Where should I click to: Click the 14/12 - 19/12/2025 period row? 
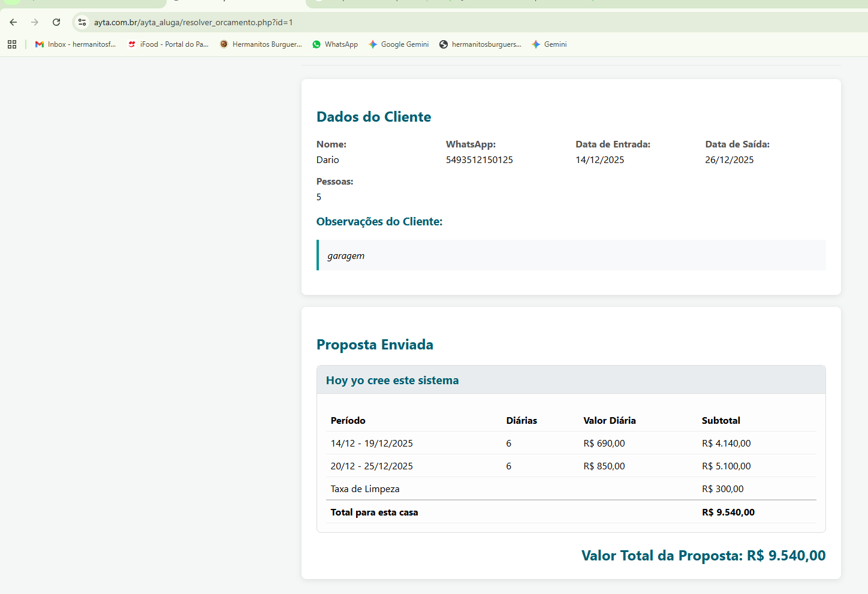click(x=372, y=444)
